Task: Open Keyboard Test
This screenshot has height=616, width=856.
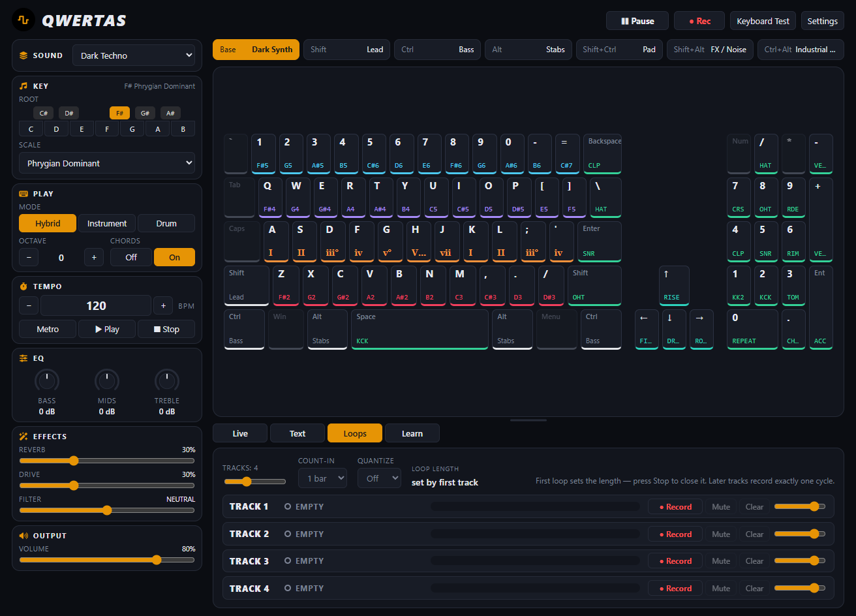Action: [x=763, y=21]
